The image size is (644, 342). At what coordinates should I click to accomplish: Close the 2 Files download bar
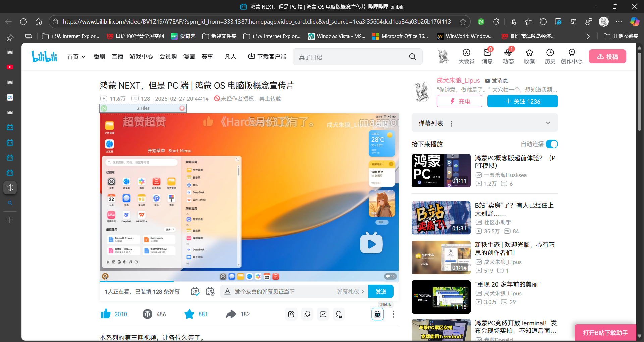pos(182,108)
